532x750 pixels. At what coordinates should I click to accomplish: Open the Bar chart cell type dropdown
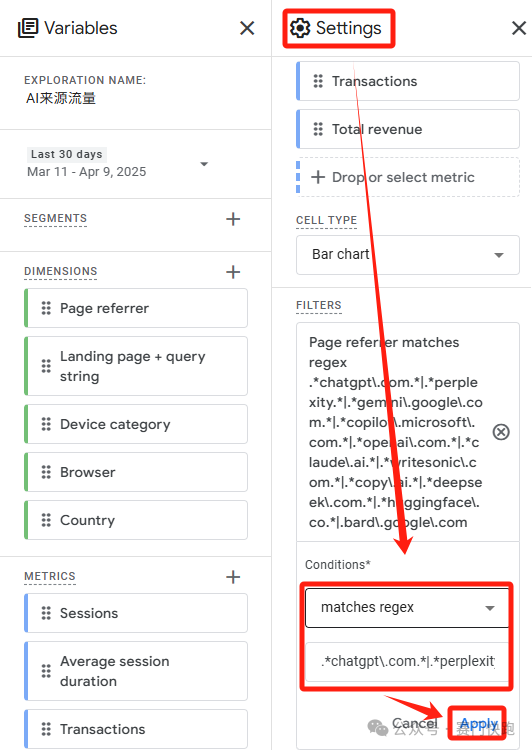408,254
